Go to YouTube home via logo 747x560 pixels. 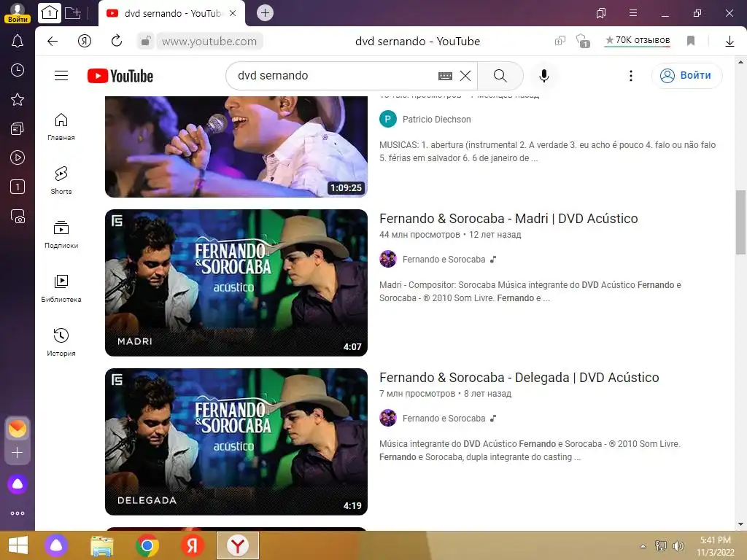coord(120,76)
